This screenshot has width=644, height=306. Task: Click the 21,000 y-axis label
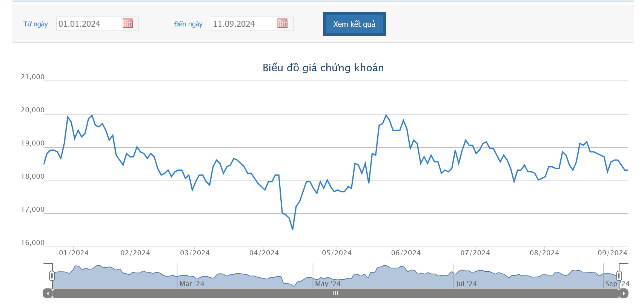(32, 77)
